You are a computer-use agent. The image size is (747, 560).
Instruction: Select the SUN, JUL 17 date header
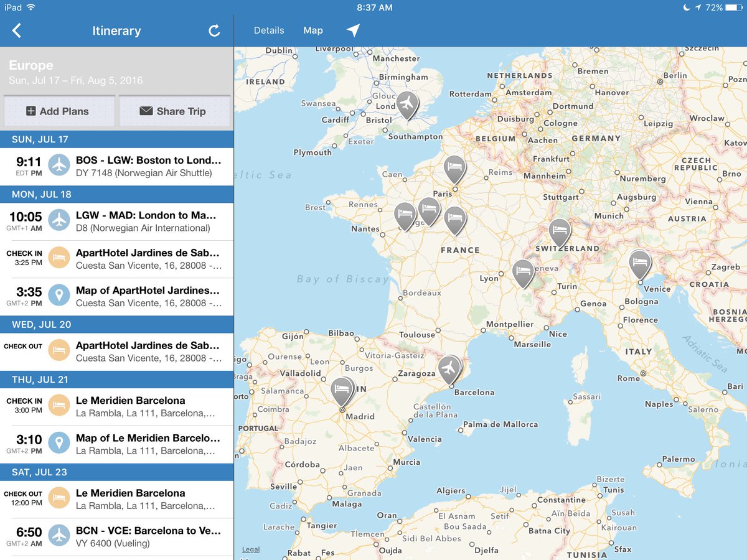click(116, 139)
